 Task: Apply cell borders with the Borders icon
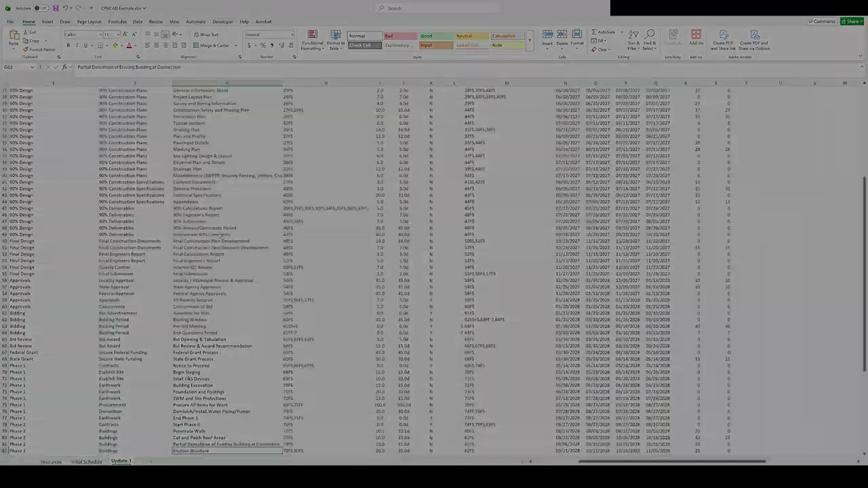pos(100,45)
